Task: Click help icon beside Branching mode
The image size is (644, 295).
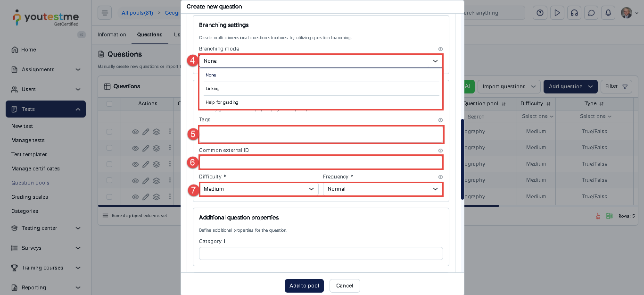Action: point(440,49)
